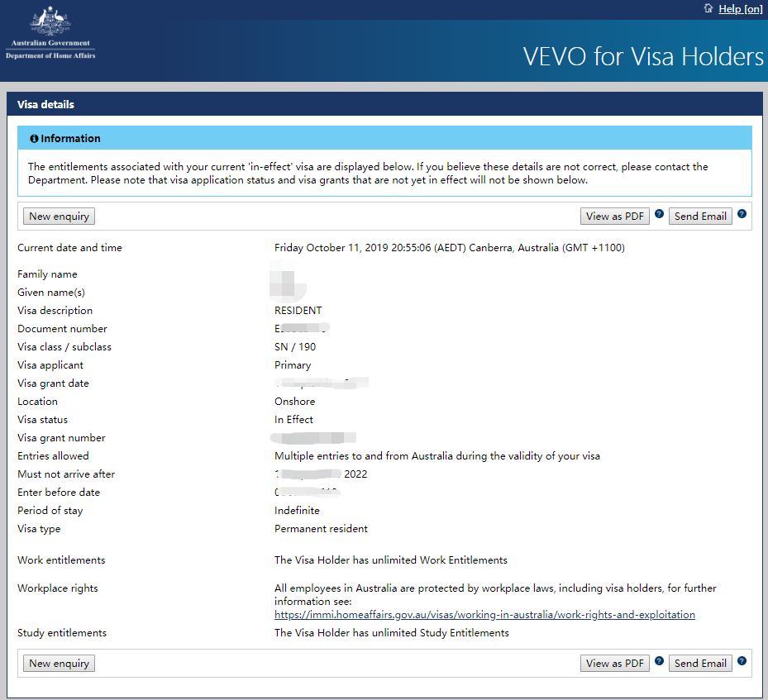View the visa details as PDF

click(614, 216)
